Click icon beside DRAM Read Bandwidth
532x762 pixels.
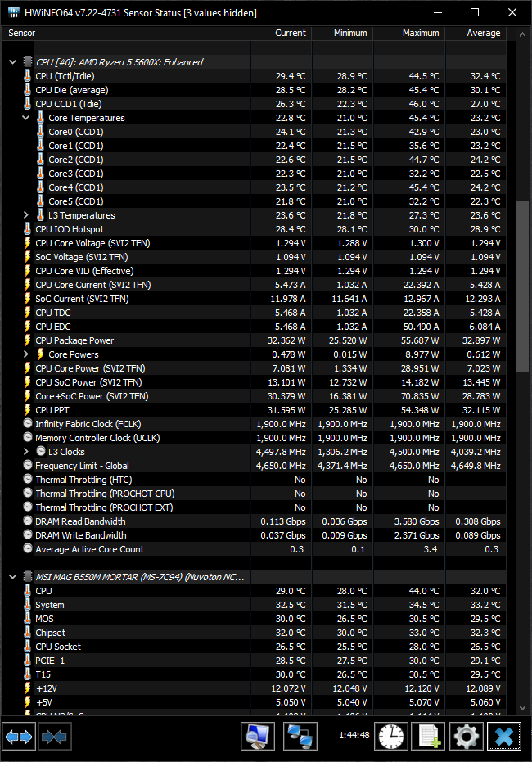(28, 521)
